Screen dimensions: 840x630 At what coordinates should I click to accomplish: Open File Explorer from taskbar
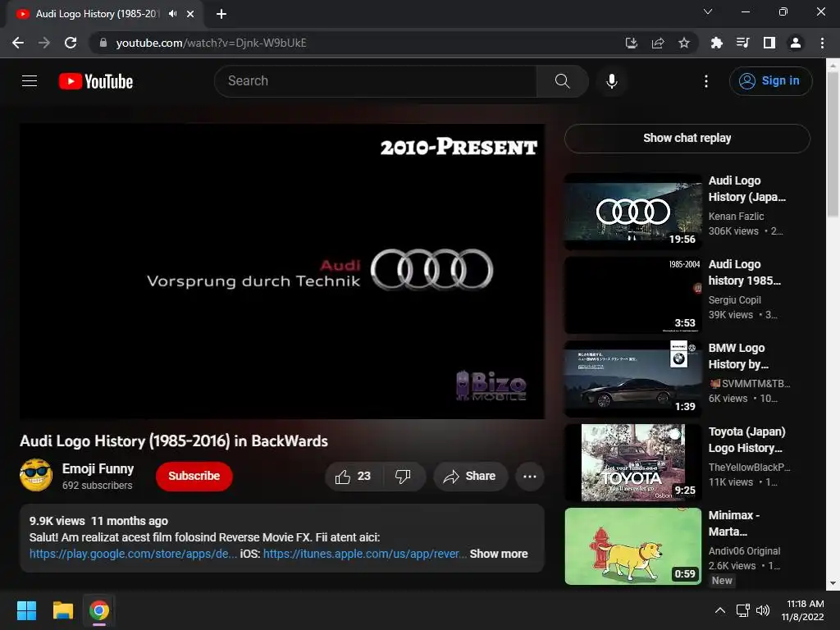click(x=62, y=610)
